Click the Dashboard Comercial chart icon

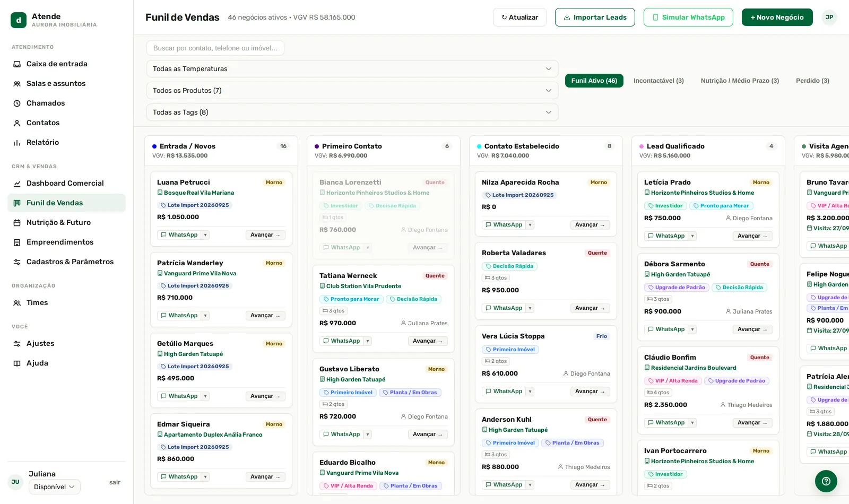17,184
